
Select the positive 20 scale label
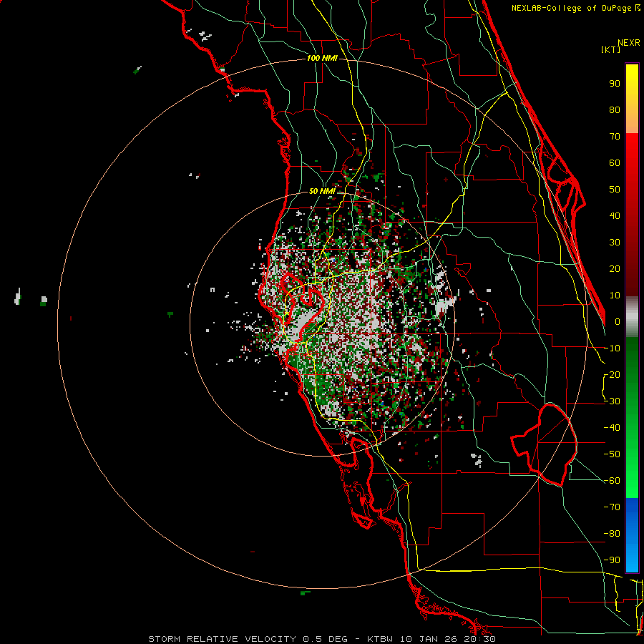[615, 268]
